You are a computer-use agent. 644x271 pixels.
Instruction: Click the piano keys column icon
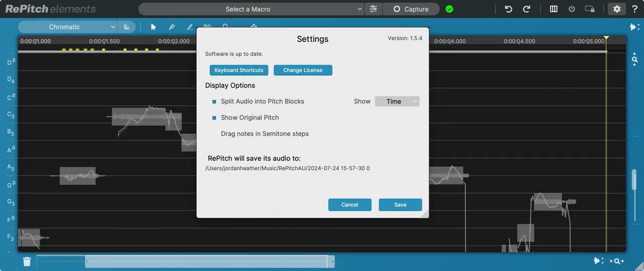[x=554, y=9]
